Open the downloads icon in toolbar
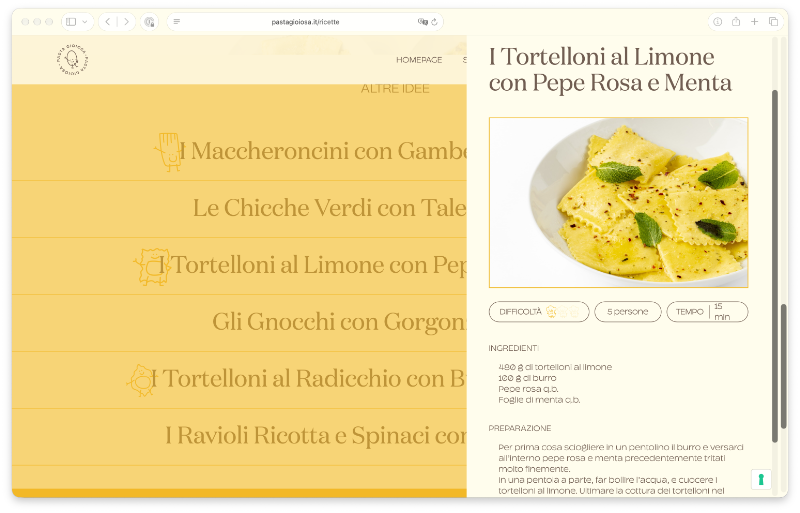 (x=718, y=21)
